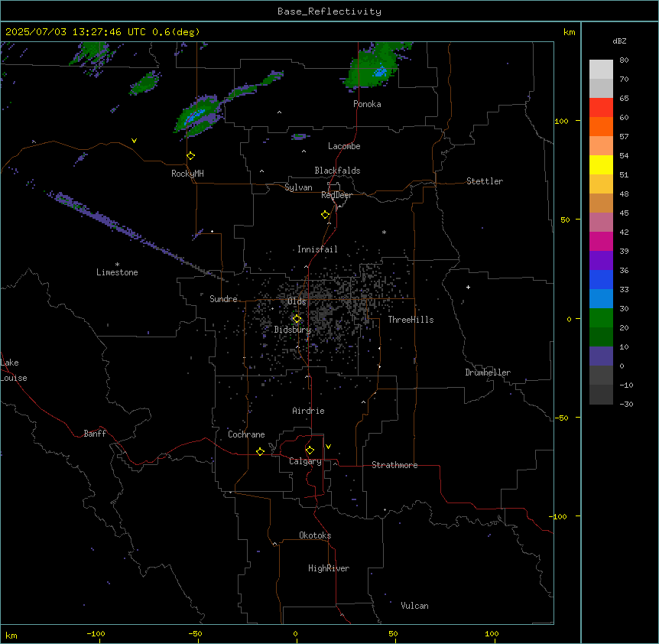The image size is (659, 644).
Task: Select the Olds label
Action: point(297,301)
